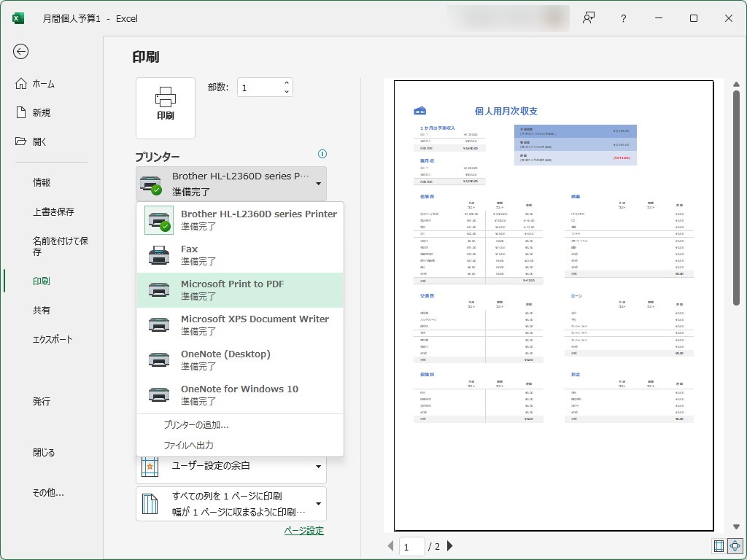The image size is (747, 560).
Task: Click the info icon beside プリンター
Action: (322, 154)
